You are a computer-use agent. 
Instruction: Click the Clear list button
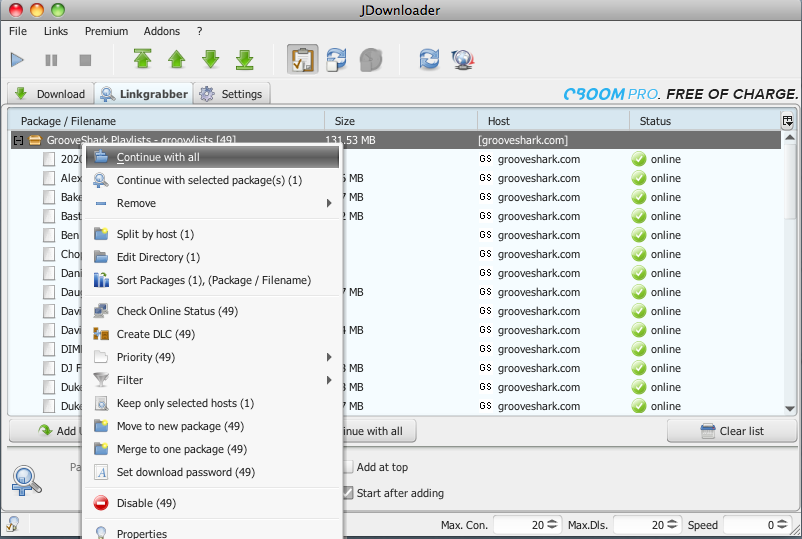click(731, 431)
